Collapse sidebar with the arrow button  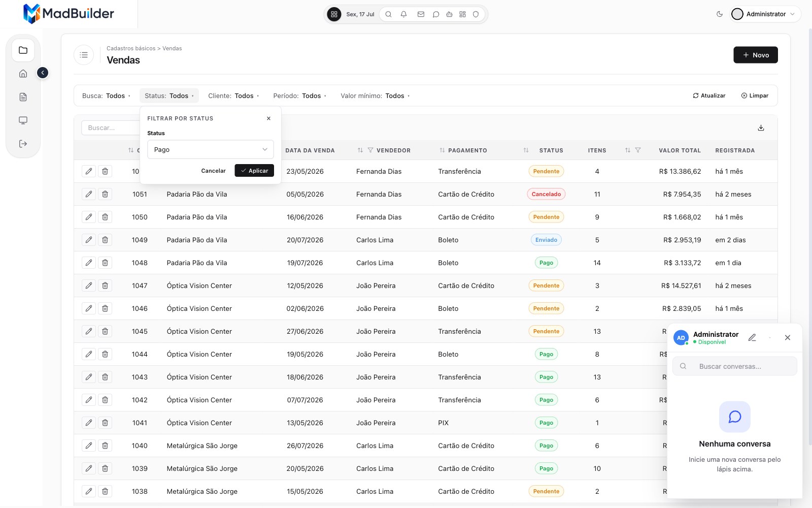point(43,73)
